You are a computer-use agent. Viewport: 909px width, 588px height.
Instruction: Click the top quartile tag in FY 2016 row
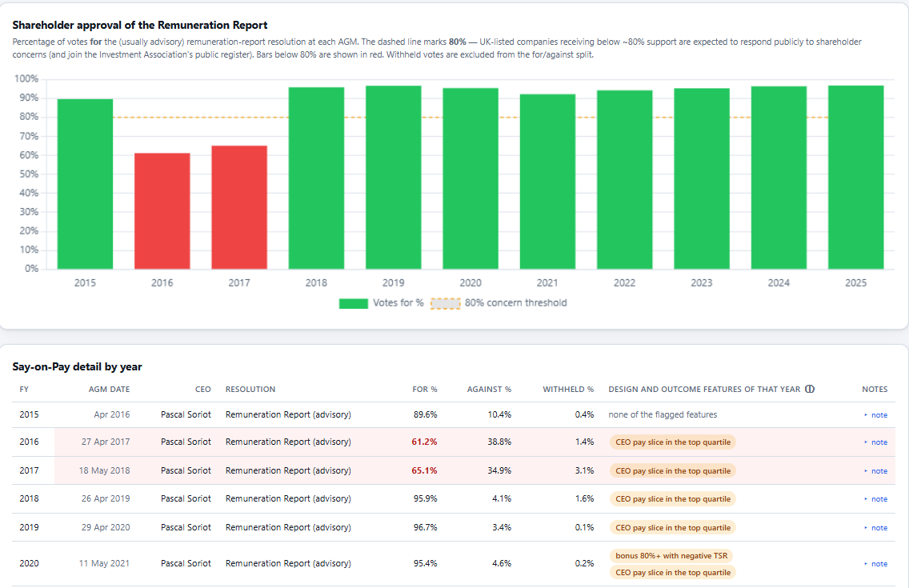point(673,442)
